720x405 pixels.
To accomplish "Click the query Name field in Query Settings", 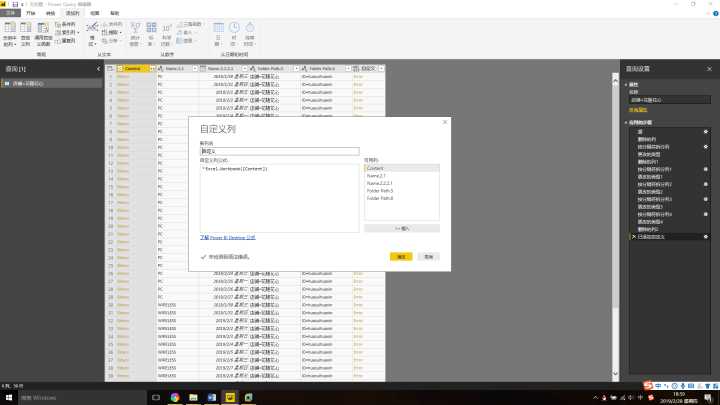I will (669, 100).
